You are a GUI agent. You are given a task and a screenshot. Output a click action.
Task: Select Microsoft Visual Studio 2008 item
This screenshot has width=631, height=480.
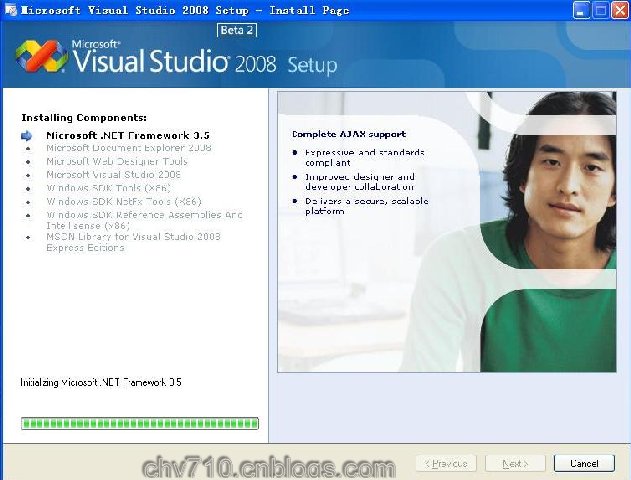click(x=113, y=175)
